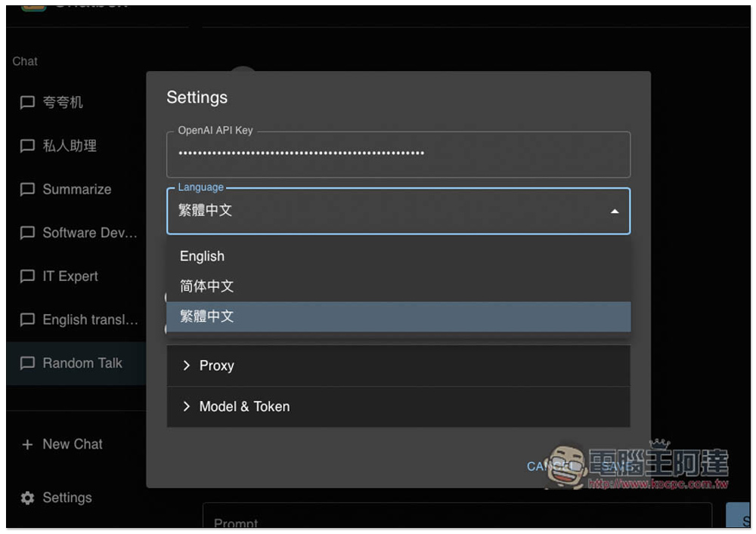Choose 简体中文 from the language list
Viewport: 756px width, 534px height.
398,286
